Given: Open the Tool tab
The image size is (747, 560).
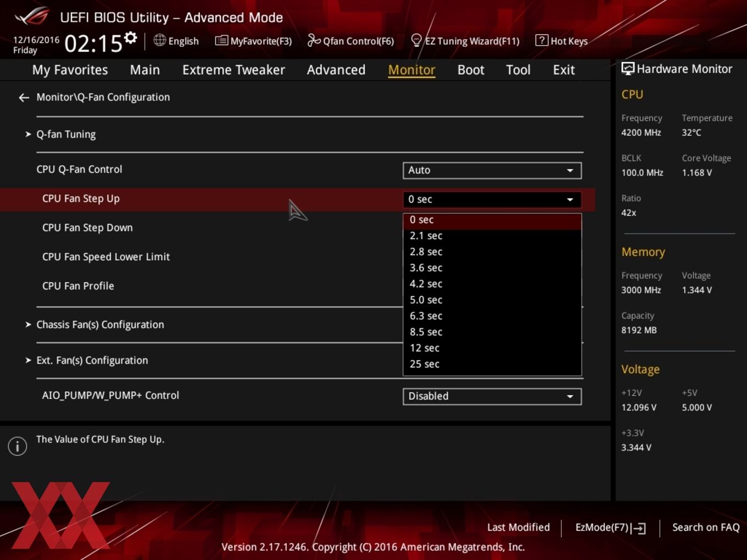Looking at the screenshot, I should [518, 70].
